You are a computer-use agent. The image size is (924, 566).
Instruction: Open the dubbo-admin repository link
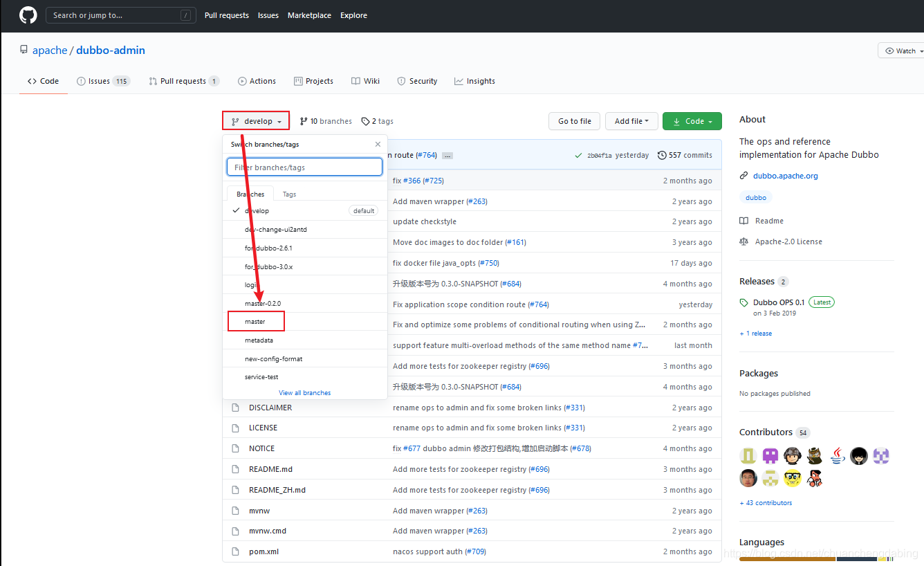point(111,51)
